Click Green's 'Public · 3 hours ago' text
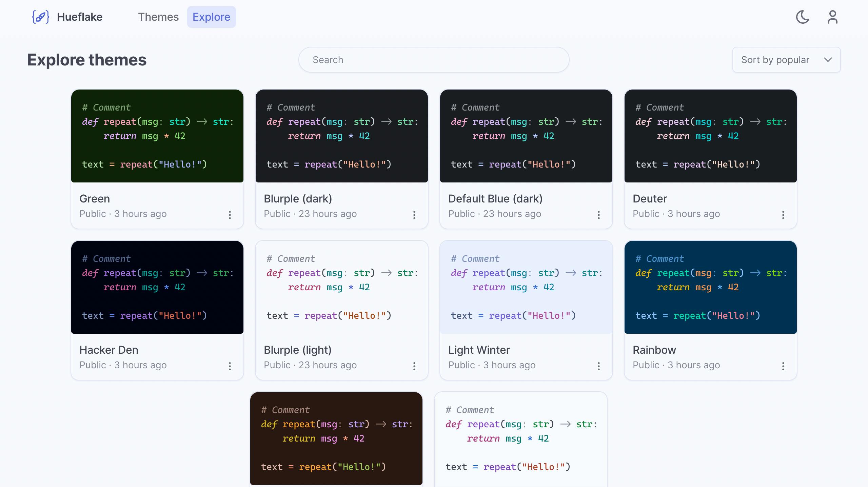This screenshot has width=868, height=487. [123, 214]
